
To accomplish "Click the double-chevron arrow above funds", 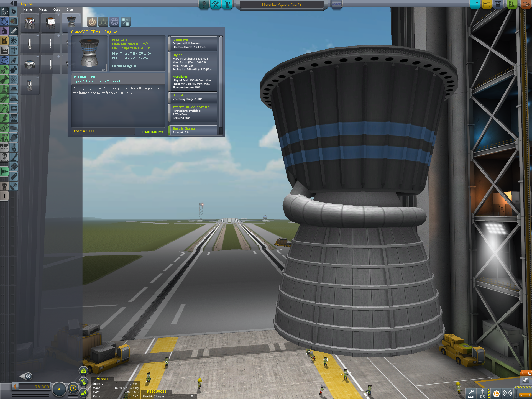I will coord(26,376).
